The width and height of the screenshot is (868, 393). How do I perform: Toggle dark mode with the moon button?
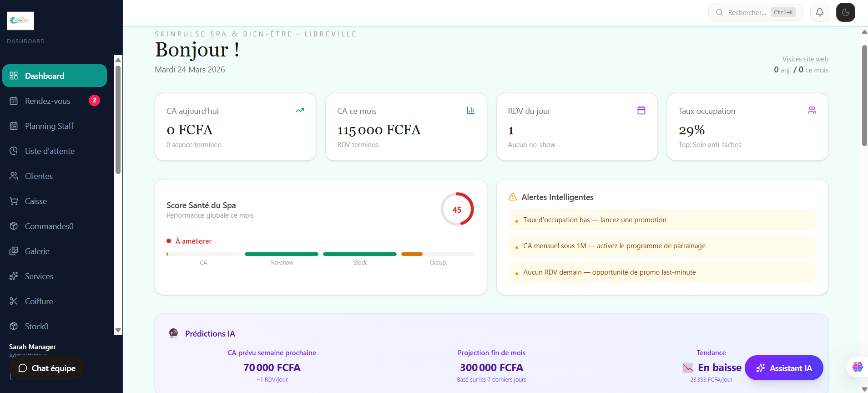pos(845,12)
